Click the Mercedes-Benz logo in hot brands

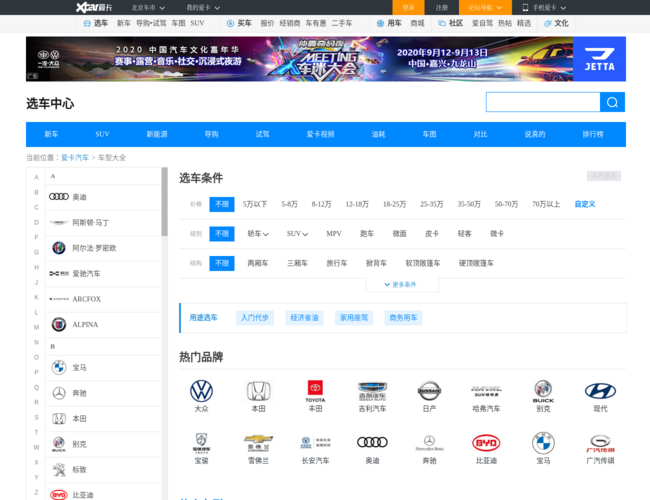click(429, 443)
